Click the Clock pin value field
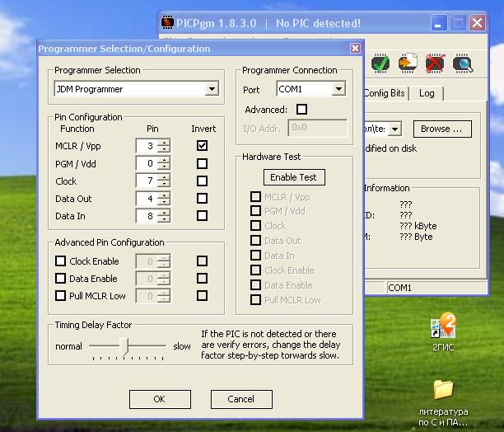Viewport: 504px width, 432px height. [147, 181]
